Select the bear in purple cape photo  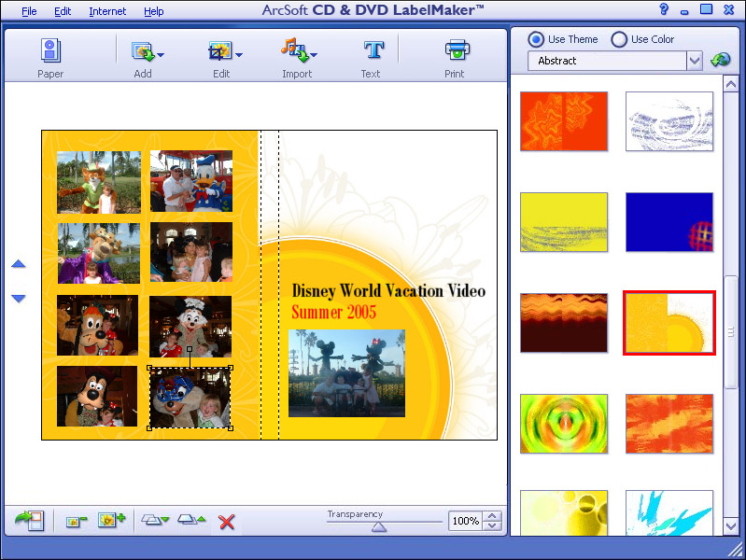point(99,253)
